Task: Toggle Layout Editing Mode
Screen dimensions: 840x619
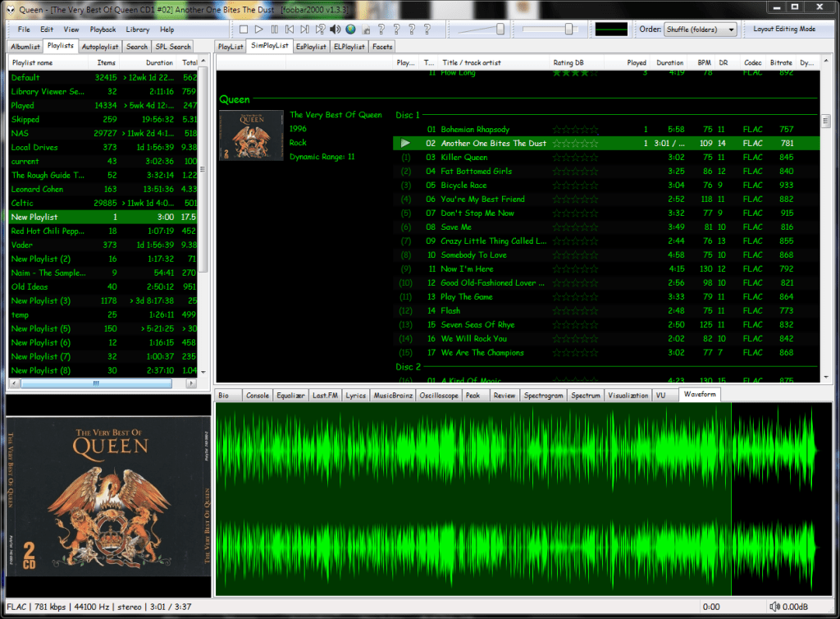Action: pos(784,30)
